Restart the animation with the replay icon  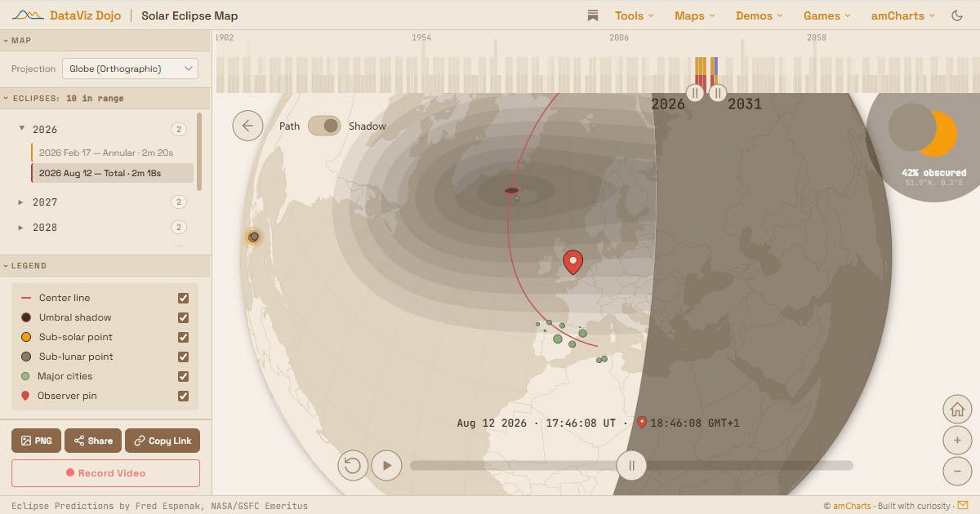pos(352,465)
